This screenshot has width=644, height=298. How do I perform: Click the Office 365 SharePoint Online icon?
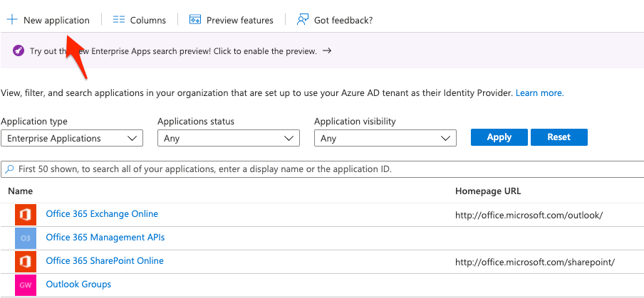(25, 261)
